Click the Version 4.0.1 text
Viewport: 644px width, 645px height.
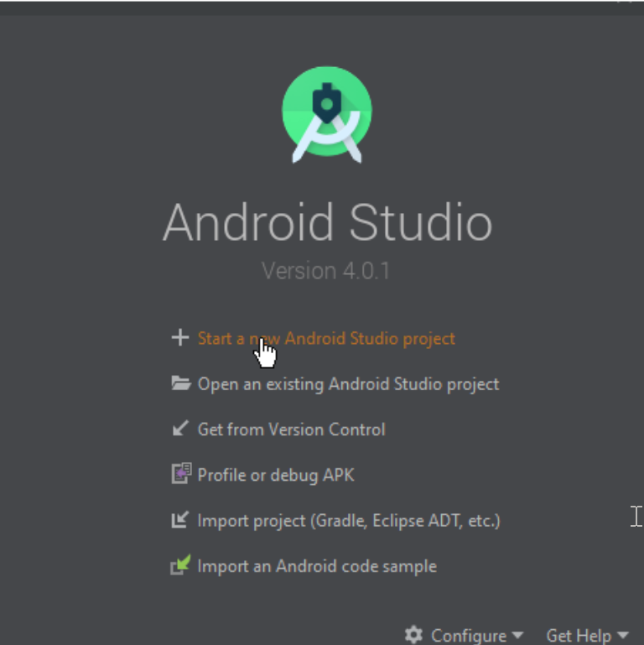point(325,271)
